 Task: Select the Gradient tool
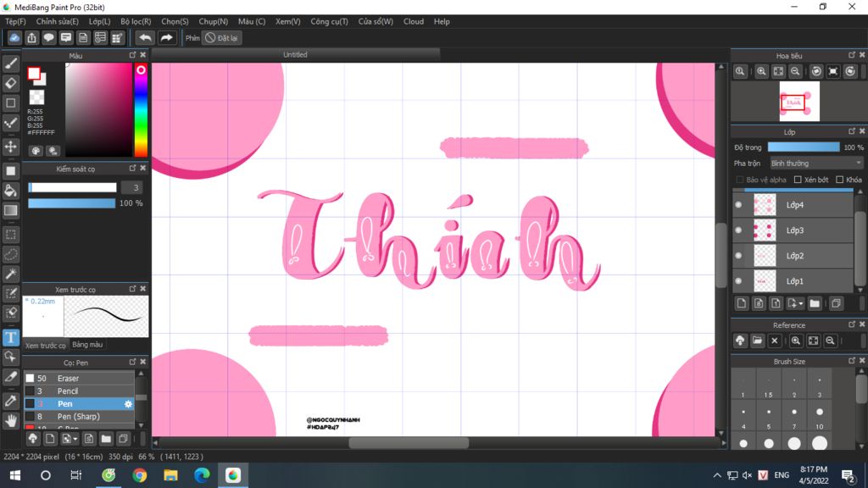click(x=10, y=210)
